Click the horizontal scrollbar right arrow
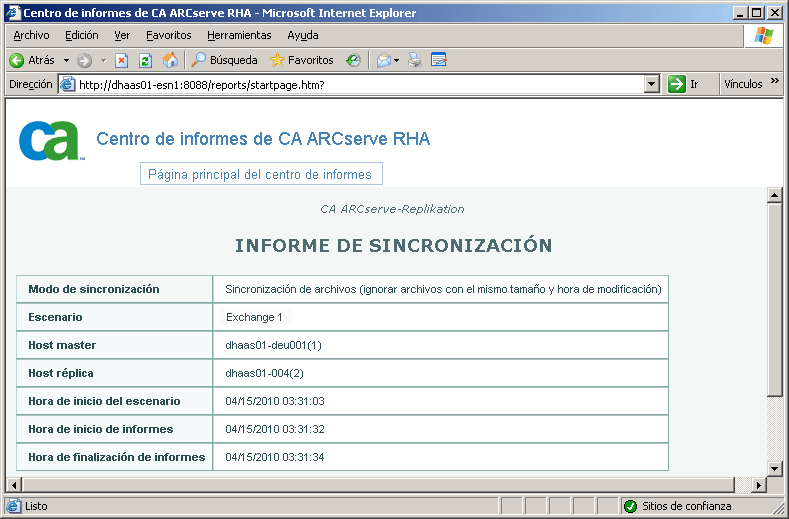The width and height of the screenshot is (789, 519). (758, 485)
